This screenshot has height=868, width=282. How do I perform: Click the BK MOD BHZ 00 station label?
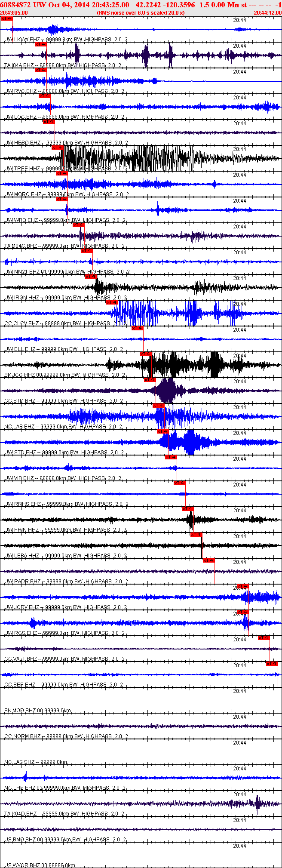(x=38, y=711)
